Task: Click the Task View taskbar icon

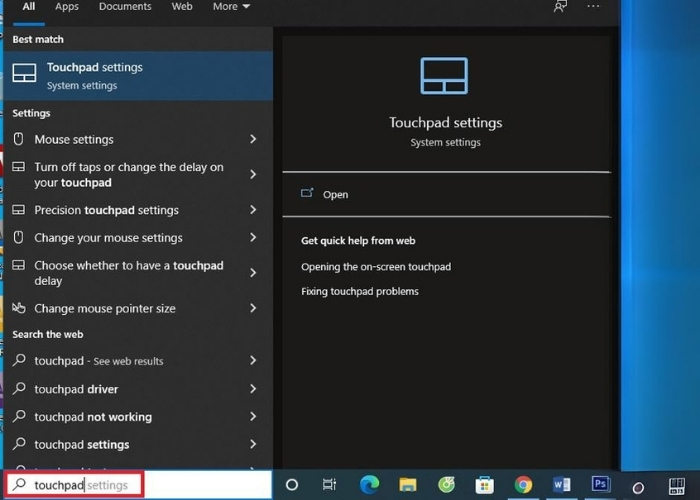Action: click(329, 485)
